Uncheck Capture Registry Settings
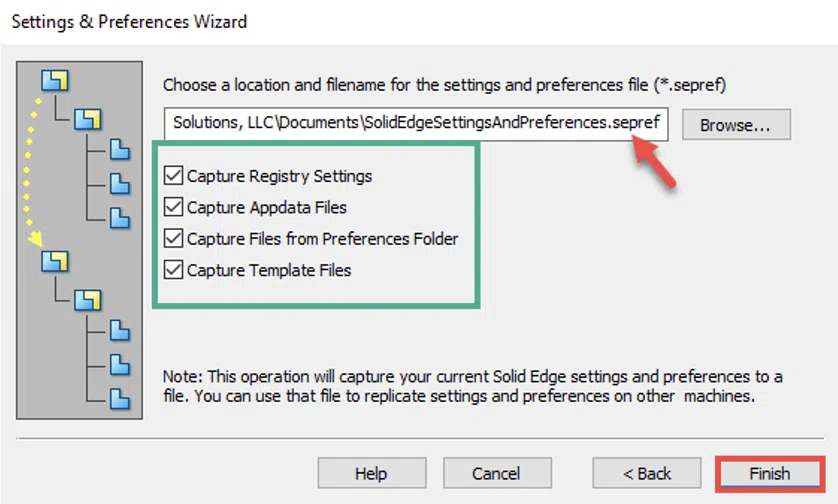The width and height of the screenshot is (838, 504). 173,175
